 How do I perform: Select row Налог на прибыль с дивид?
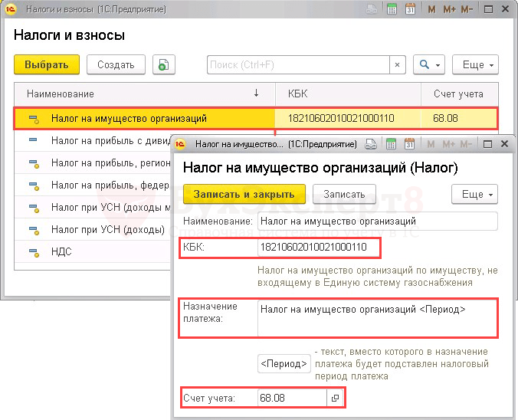click(93, 141)
